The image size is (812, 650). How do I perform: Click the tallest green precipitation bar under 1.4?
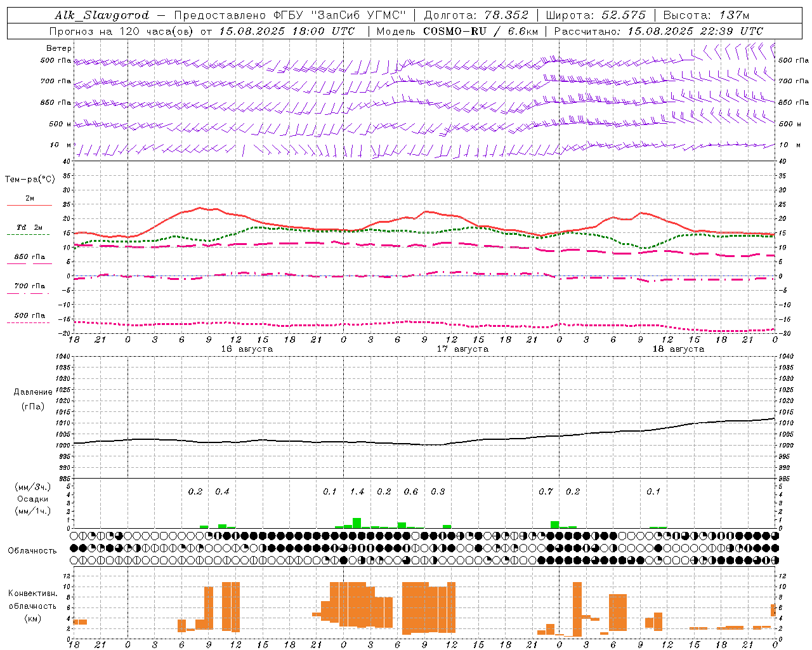[x=357, y=523]
